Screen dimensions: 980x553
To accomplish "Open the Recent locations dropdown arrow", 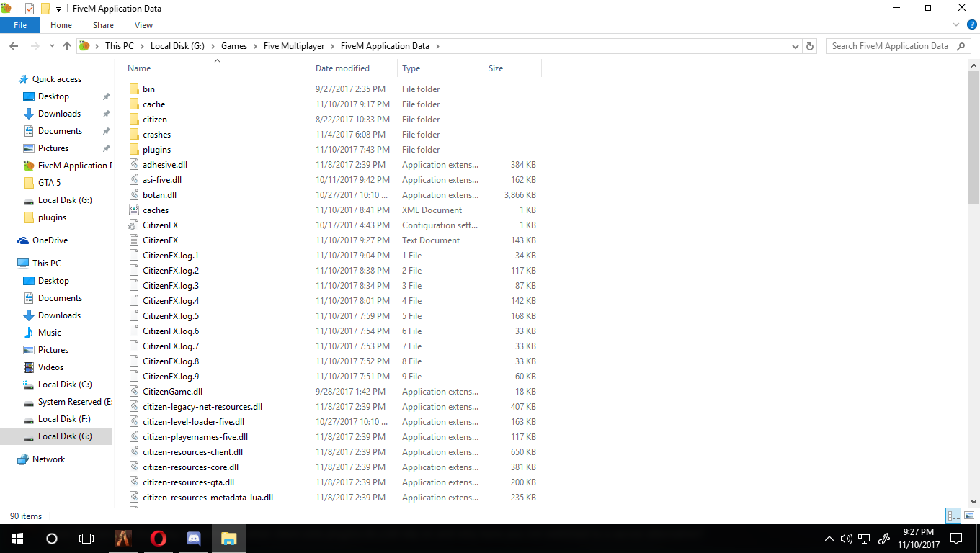I will point(52,46).
